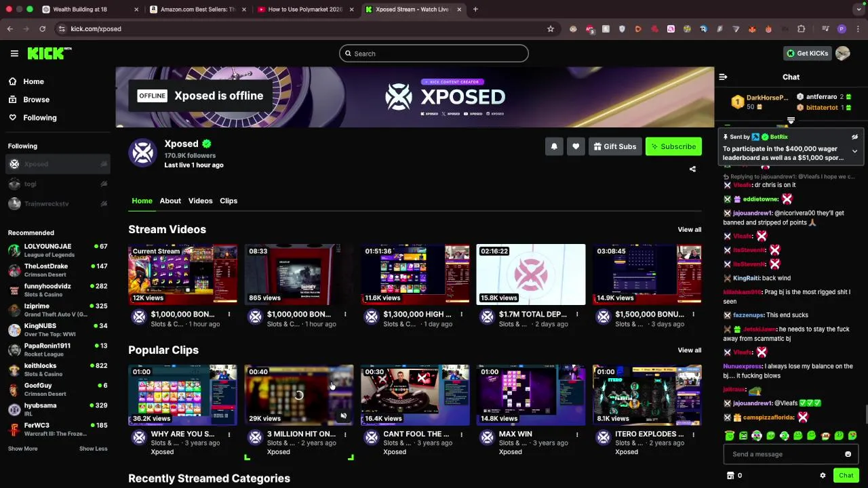Click Get KICKs button
Image resolution: width=868 pixels, height=488 pixels.
807,54
